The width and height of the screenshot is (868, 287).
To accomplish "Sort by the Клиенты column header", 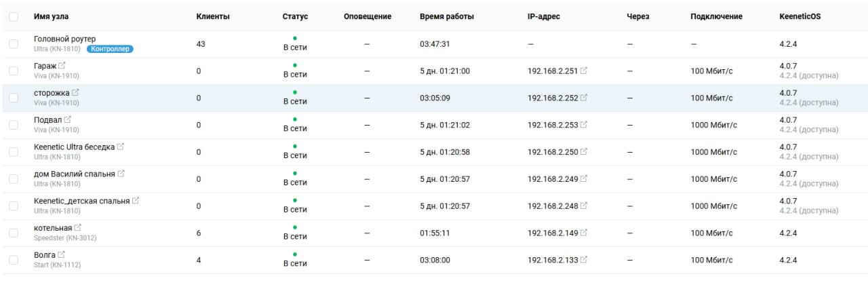I will click(213, 16).
